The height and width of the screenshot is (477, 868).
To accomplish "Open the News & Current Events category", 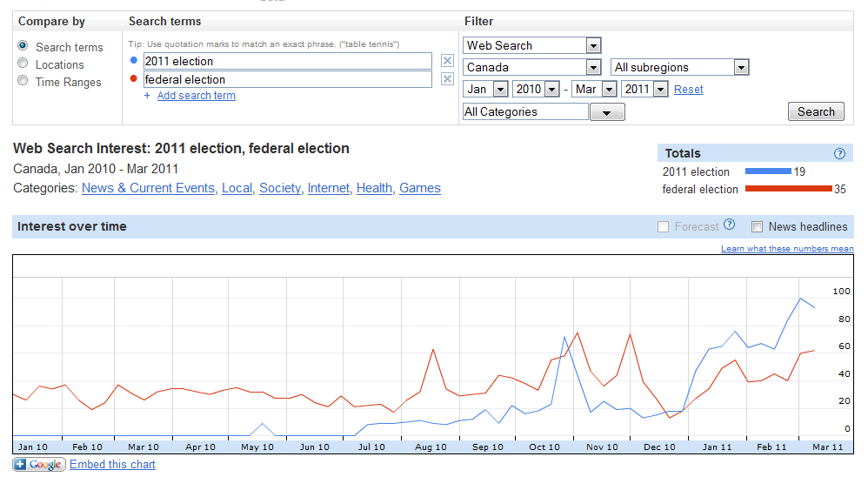I will (x=149, y=188).
